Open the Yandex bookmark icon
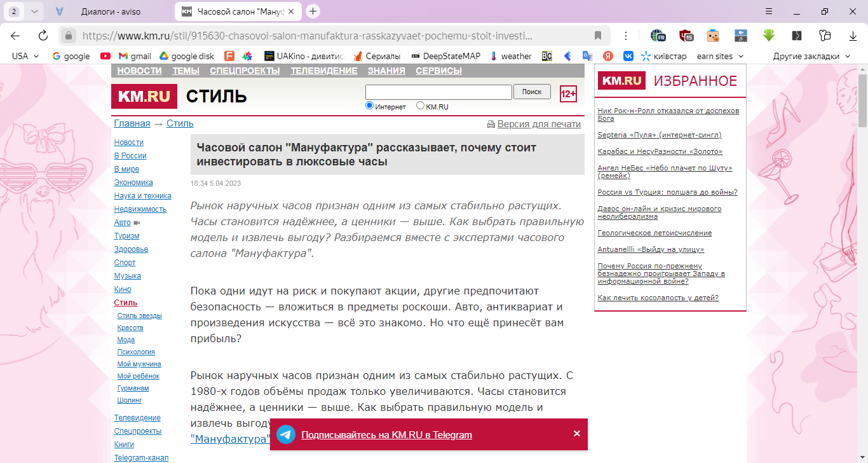The image size is (868, 463). coord(608,56)
